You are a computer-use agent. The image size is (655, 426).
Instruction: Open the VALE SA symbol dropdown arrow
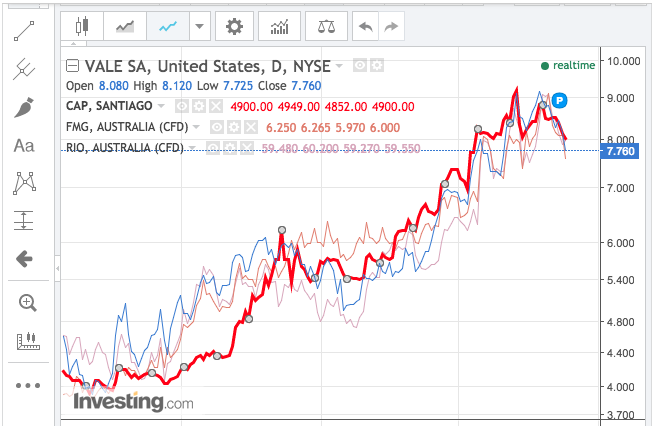point(339,66)
